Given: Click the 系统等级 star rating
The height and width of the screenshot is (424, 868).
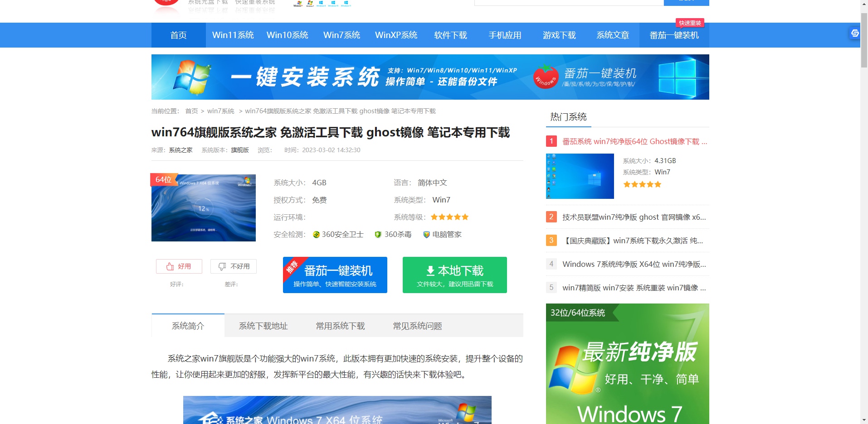Looking at the screenshot, I should click(x=449, y=217).
